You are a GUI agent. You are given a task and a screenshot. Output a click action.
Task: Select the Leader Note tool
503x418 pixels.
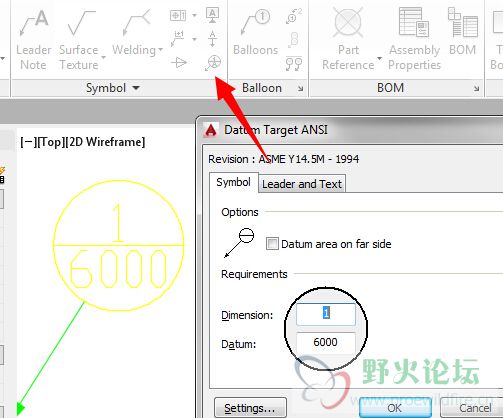[34, 39]
